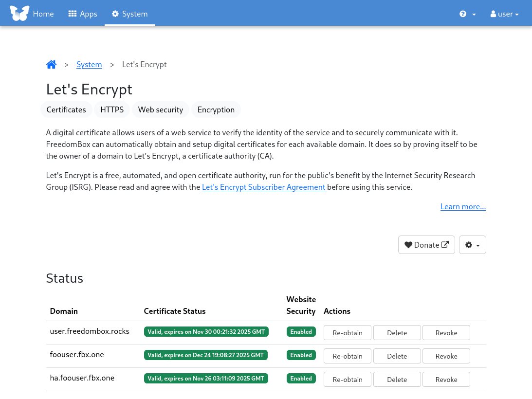Click the HTTPS tag below the title
Viewport: 532px width, 399px height.
(111, 109)
